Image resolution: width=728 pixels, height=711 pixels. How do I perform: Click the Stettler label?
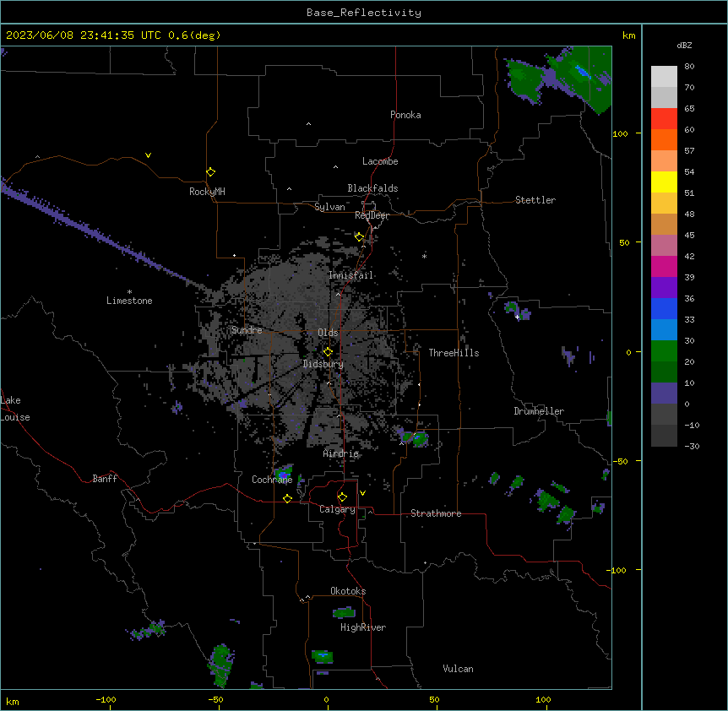[x=535, y=200]
